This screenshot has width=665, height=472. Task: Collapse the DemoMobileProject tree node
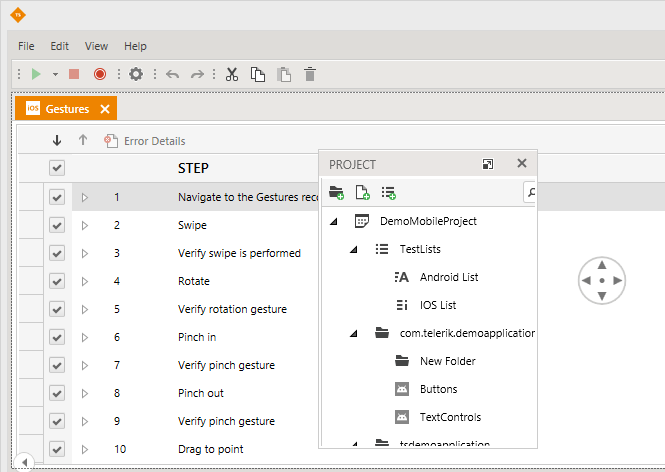click(333, 221)
